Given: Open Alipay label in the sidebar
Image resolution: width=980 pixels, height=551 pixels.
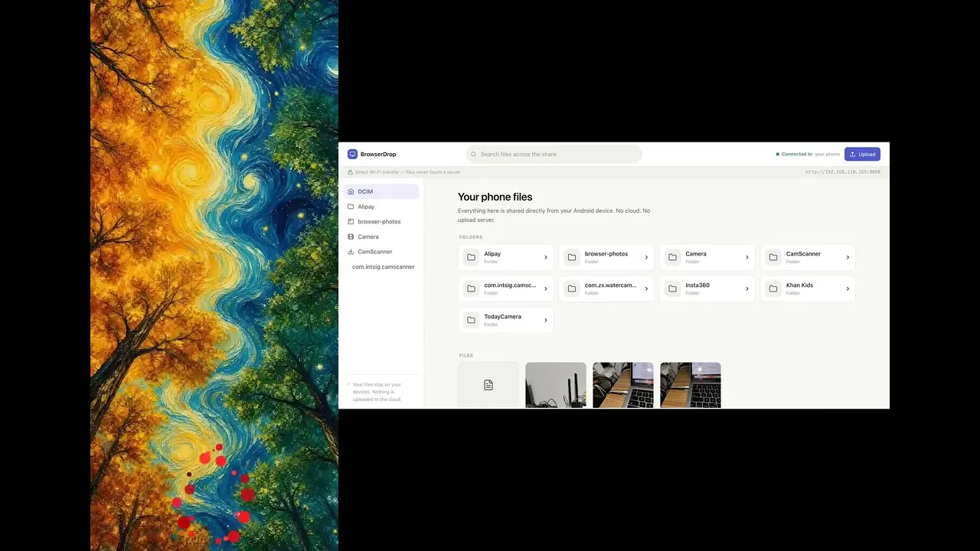Looking at the screenshot, I should click(x=366, y=207).
